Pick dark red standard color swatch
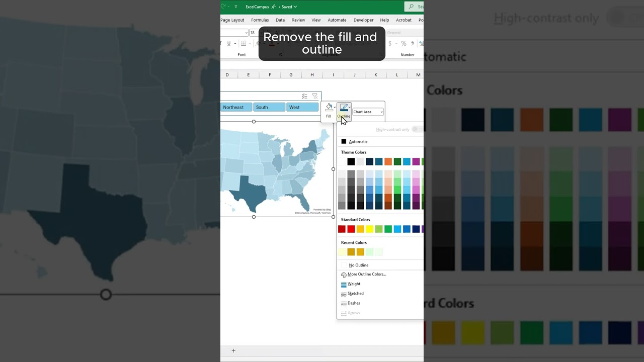 coord(342,229)
